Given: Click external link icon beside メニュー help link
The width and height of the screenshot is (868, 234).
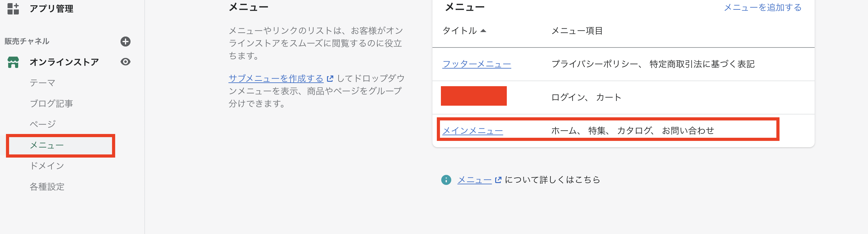Looking at the screenshot, I should 498,180.
